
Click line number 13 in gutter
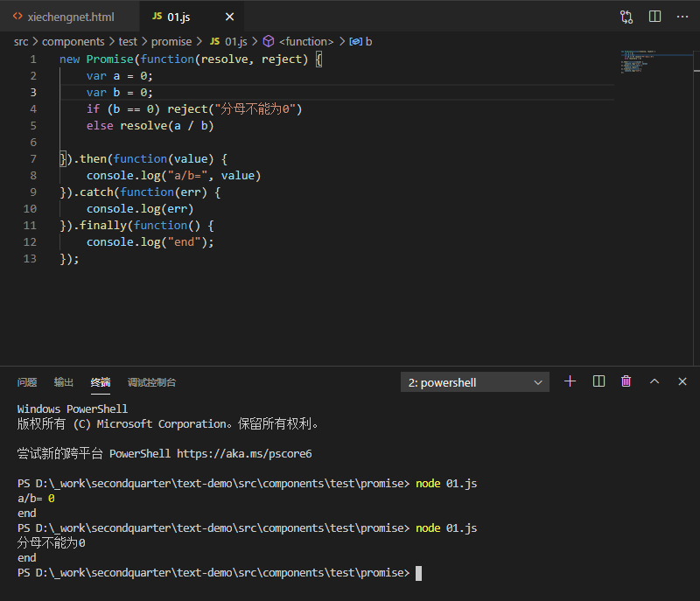(30, 259)
